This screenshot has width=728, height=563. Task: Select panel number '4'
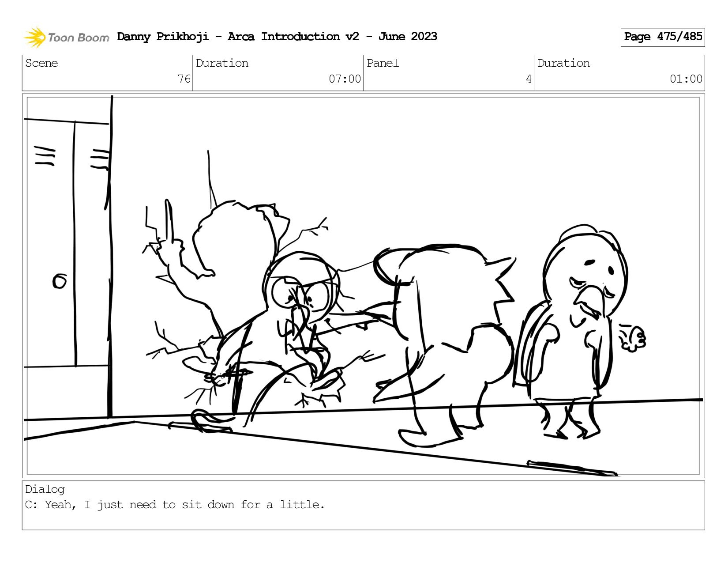click(529, 79)
